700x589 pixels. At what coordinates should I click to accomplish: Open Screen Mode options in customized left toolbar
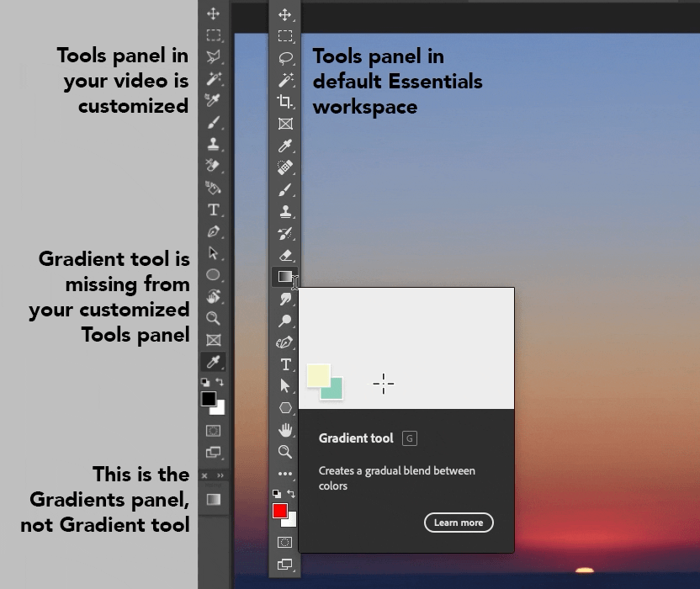(x=214, y=453)
